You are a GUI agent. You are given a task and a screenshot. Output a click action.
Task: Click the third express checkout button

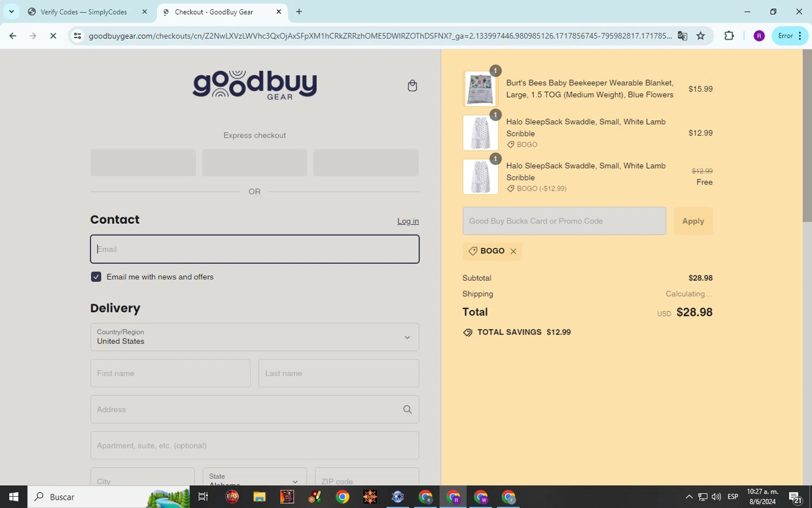tap(366, 162)
